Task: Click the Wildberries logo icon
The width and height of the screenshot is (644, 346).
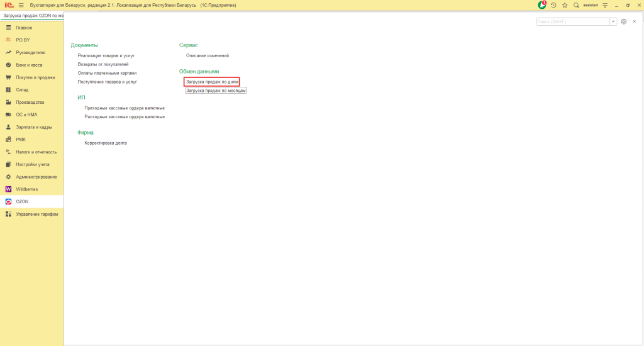Action: pos(8,189)
